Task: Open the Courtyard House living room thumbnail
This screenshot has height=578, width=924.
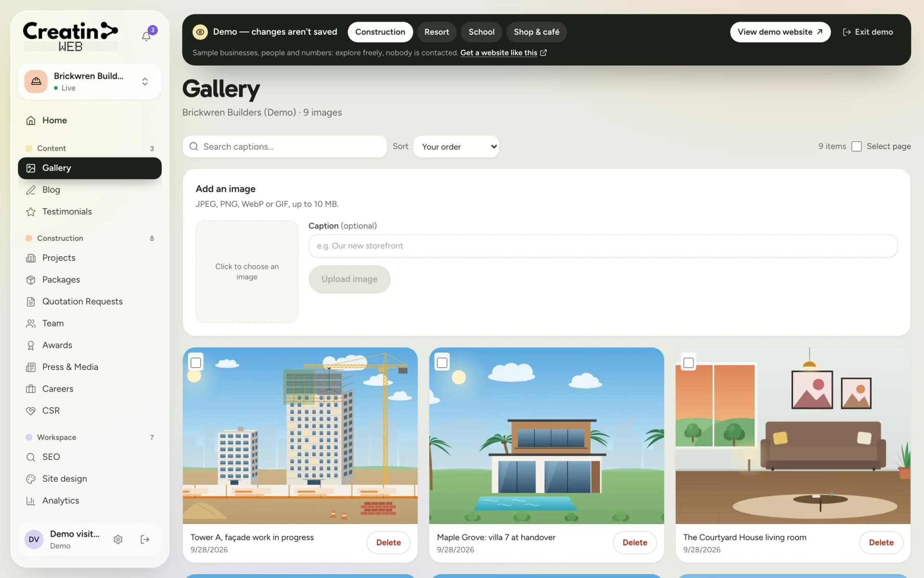Action: [x=793, y=436]
